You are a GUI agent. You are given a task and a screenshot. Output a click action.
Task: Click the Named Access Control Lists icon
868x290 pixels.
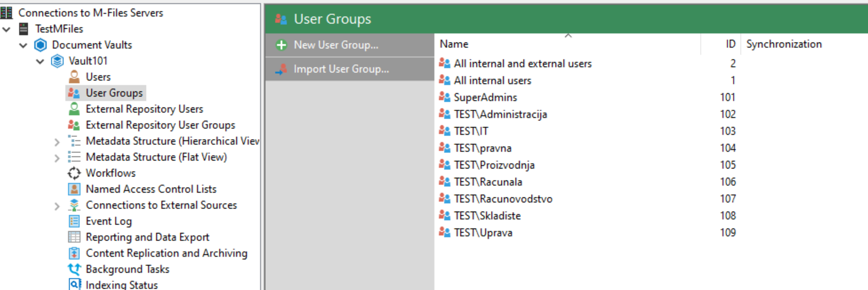74,189
